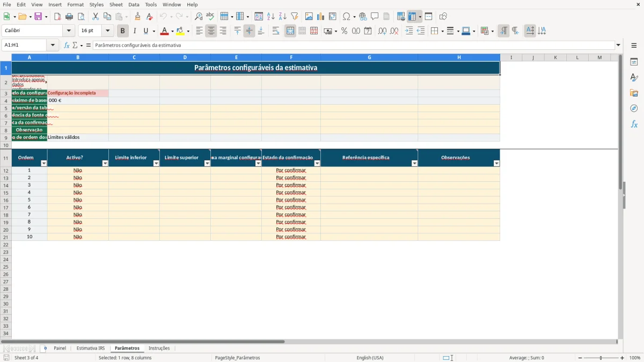Open the Navigator compass sidebar icon

pyautogui.click(x=634, y=109)
